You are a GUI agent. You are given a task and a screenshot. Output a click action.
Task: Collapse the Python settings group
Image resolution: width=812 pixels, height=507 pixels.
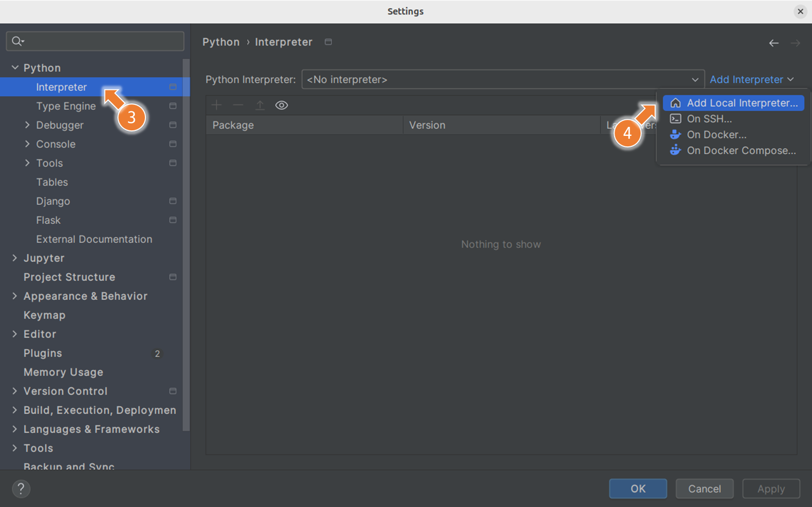(15, 67)
